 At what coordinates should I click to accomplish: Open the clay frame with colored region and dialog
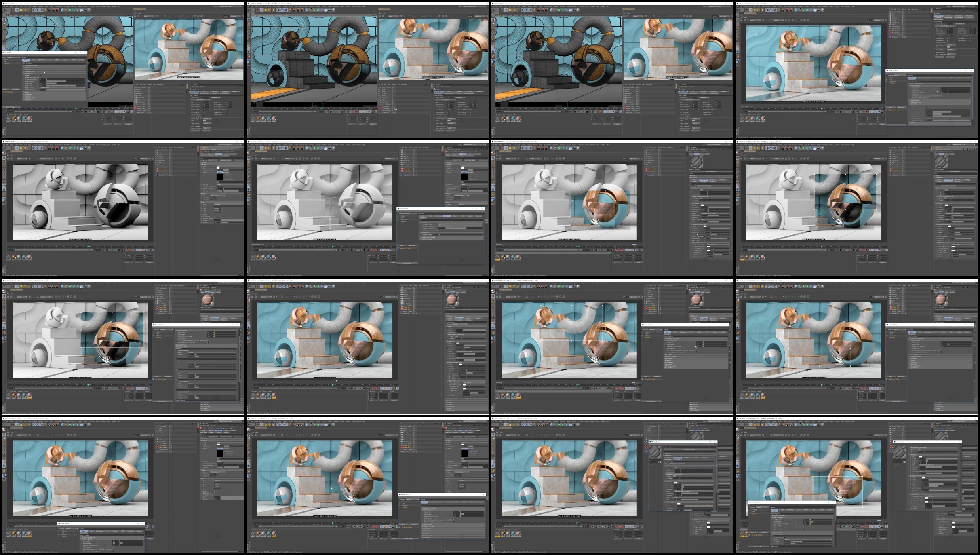tap(123, 347)
